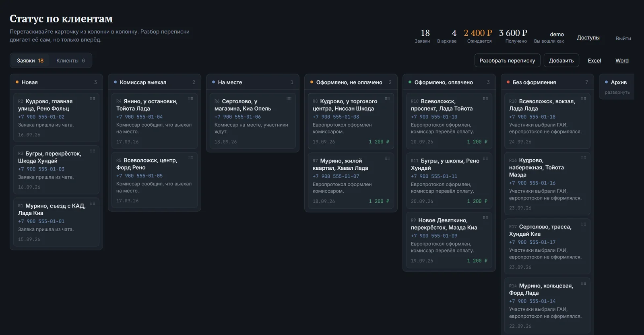This screenshot has height=335, width=644.
Task: Click the 3 600 ₽ Получено stat
Action: click(513, 36)
